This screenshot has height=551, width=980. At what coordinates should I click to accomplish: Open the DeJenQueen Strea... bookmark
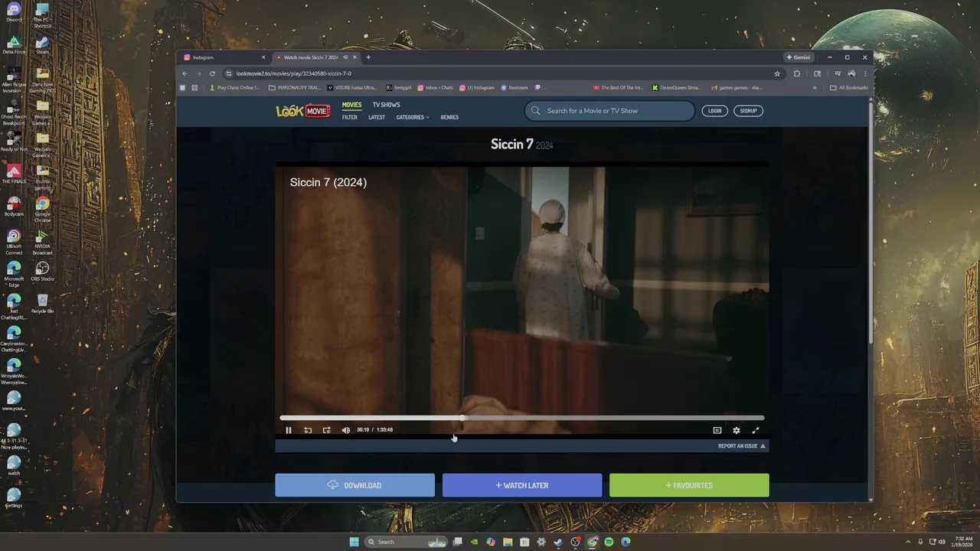coord(677,88)
